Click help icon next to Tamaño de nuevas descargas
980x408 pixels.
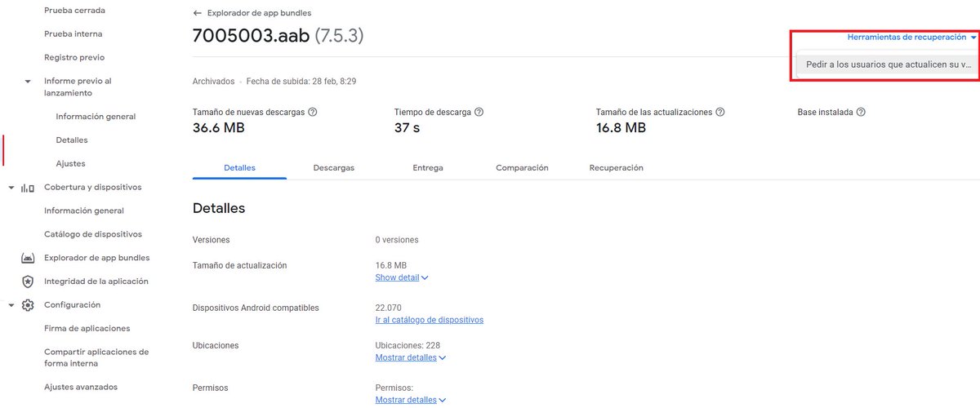(x=313, y=112)
